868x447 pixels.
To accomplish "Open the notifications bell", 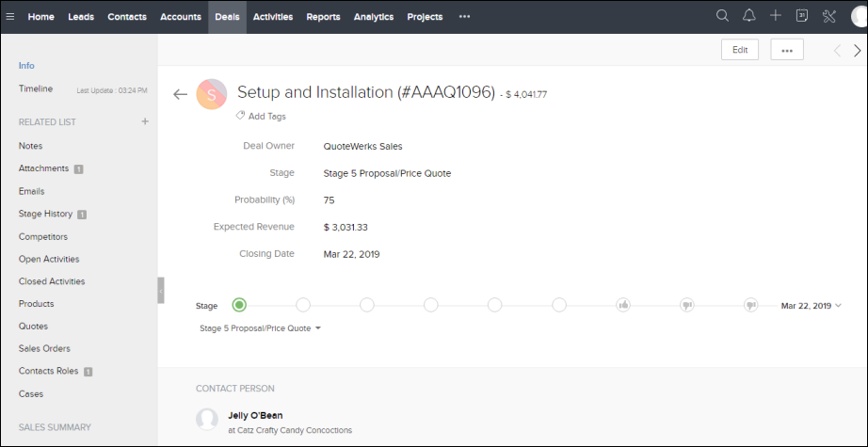I will pyautogui.click(x=749, y=16).
